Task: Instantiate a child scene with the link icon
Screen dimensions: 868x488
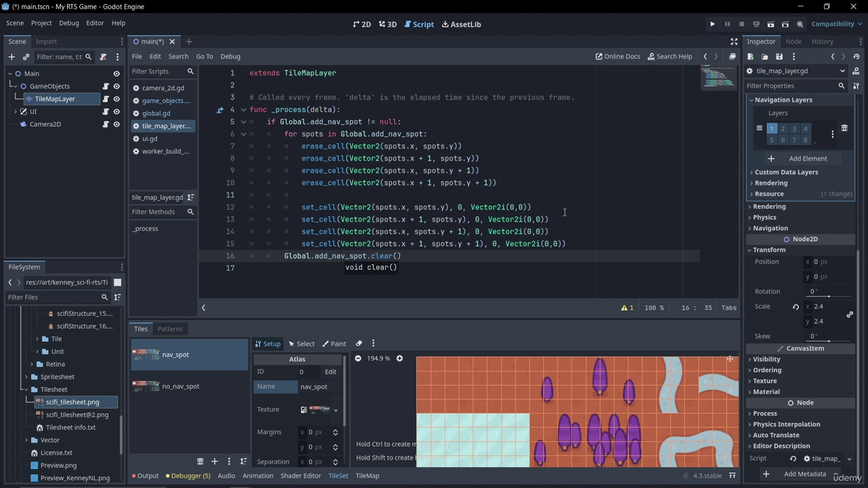Action: [26, 57]
